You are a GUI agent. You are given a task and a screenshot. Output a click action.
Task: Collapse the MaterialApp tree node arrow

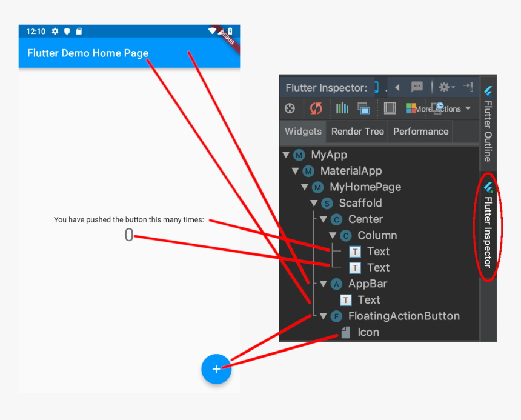click(295, 171)
